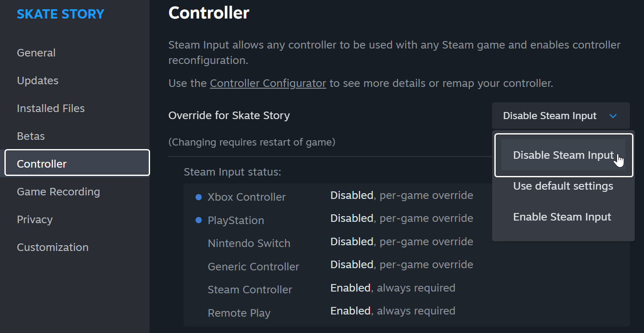The height and width of the screenshot is (333, 644).
Task: Open the Betas section
Action: point(31,136)
